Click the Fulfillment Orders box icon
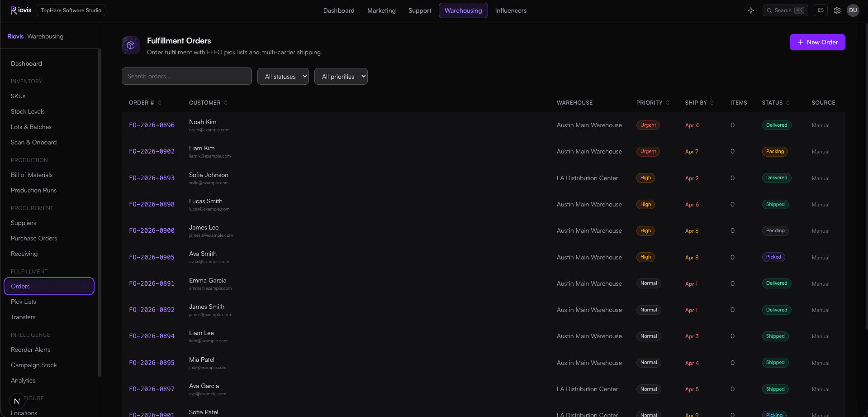 (131, 45)
